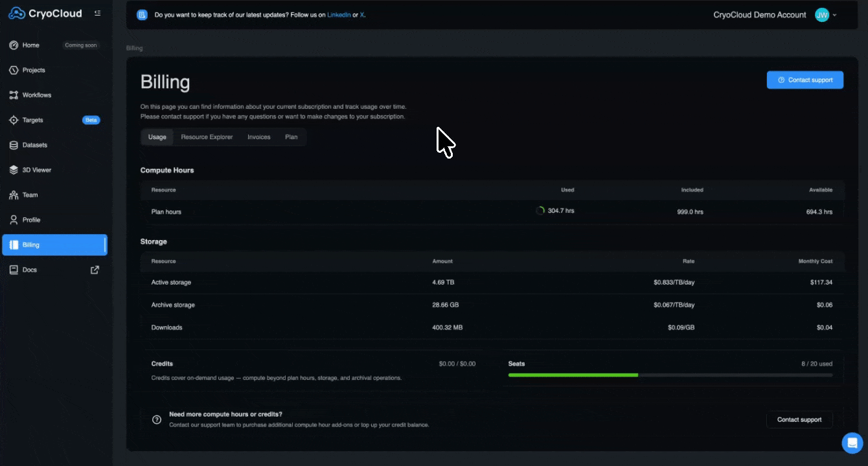Open the chat support bubble icon
Screen dimensions: 868x466
point(852,443)
